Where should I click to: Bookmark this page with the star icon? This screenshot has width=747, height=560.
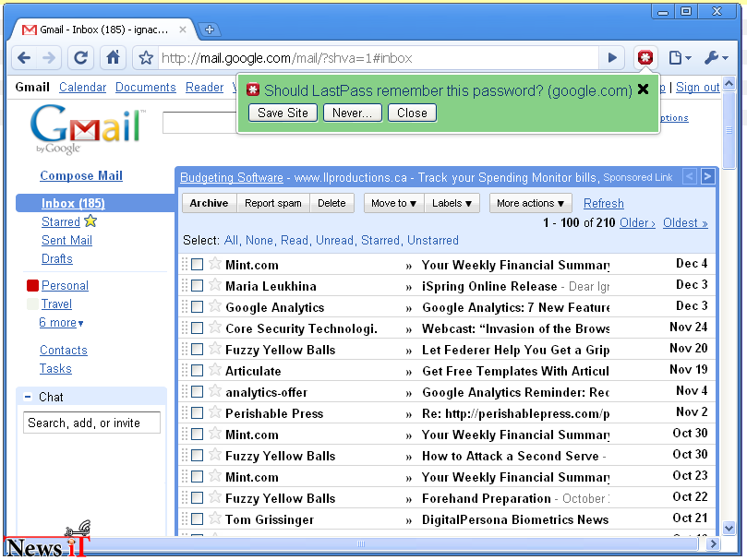point(146,58)
